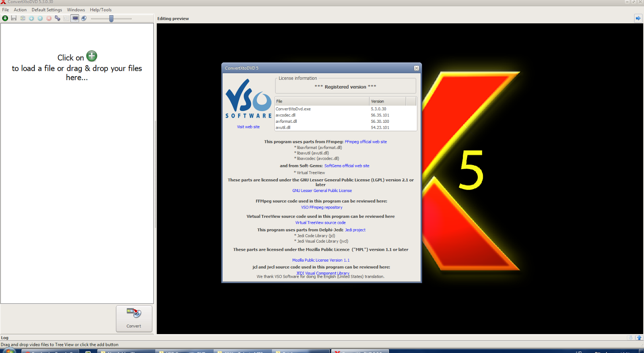Toggle the preview monitor toolbar icon
Viewport: 644px width, 353px height.
(x=75, y=18)
